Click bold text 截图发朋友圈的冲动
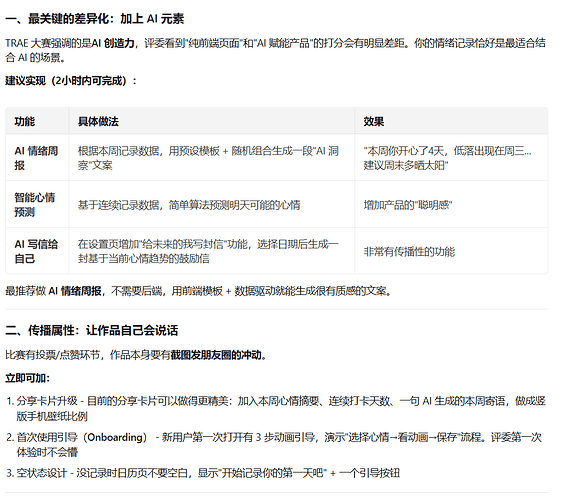 pos(216,355)
